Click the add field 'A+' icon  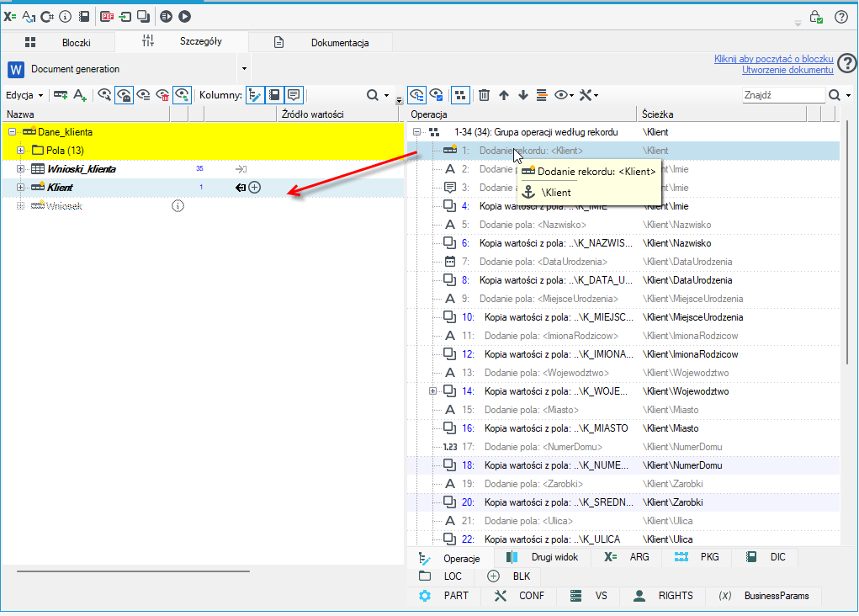(x=80, y=95)
